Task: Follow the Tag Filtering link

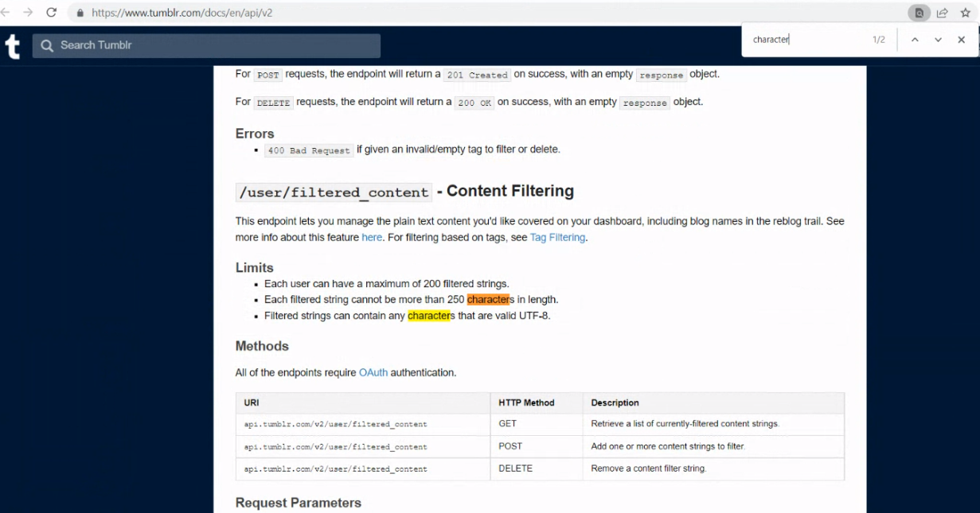Action: tap(557, 237)
